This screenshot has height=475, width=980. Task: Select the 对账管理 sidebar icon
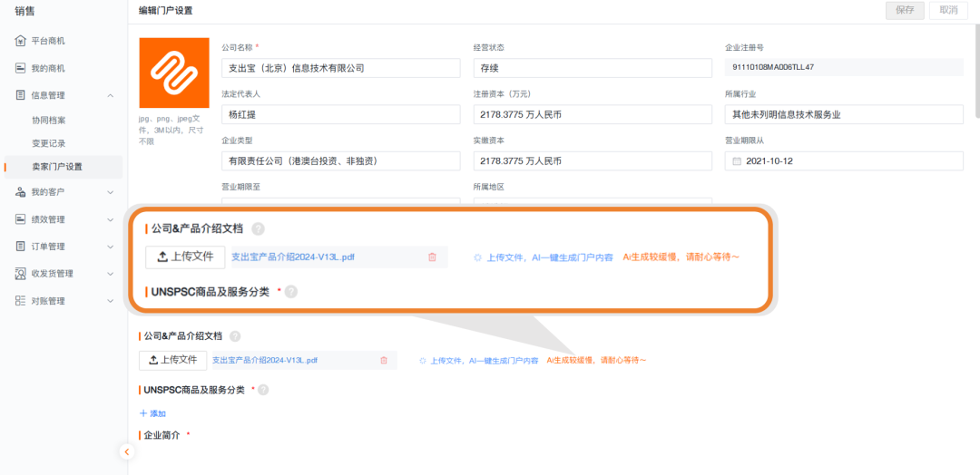click(20, 301)
